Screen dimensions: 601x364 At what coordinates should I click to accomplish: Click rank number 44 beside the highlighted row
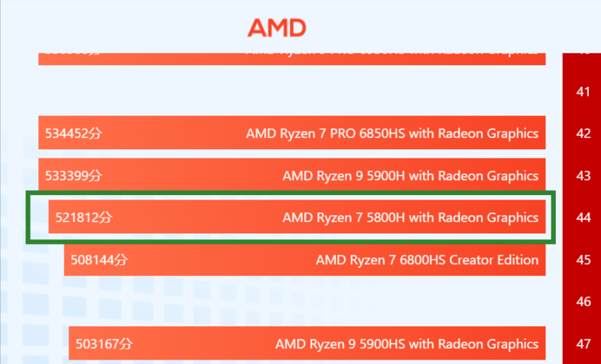click(x=583, y=218)
